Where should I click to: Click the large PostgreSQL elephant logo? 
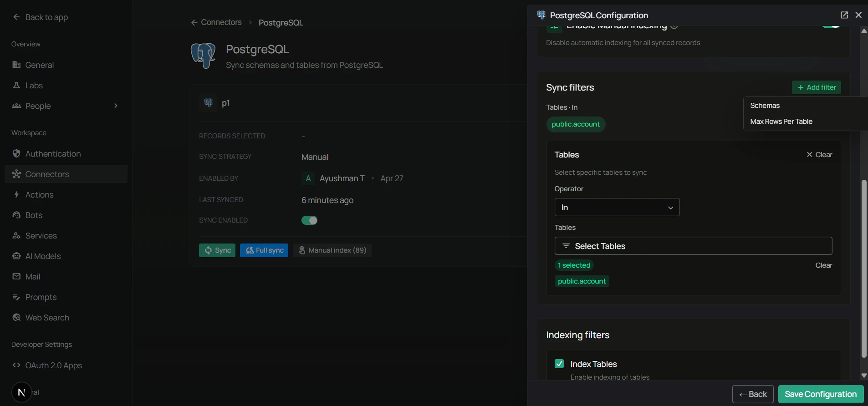coord(203,56)
